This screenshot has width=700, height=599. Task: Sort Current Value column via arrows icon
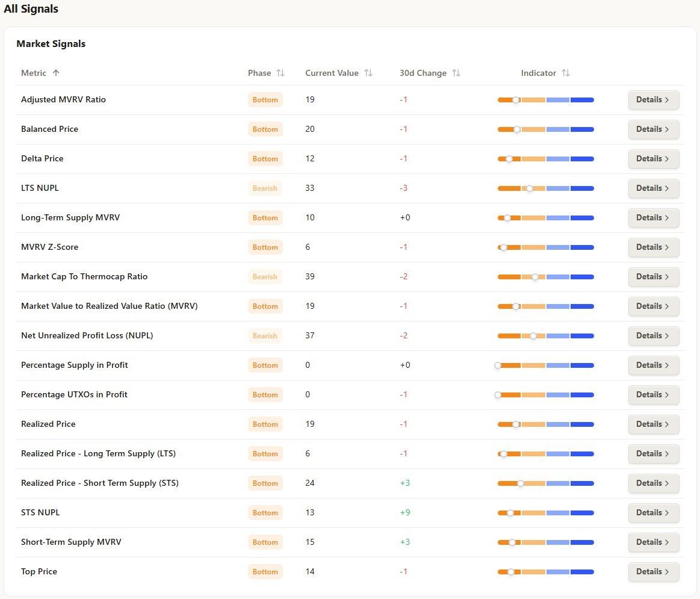pyautogui.click(x=368, y=73)
